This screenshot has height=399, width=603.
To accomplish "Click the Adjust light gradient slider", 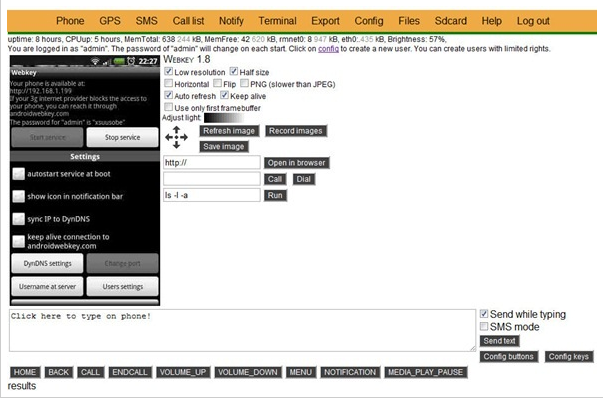I will pos(224,118).
